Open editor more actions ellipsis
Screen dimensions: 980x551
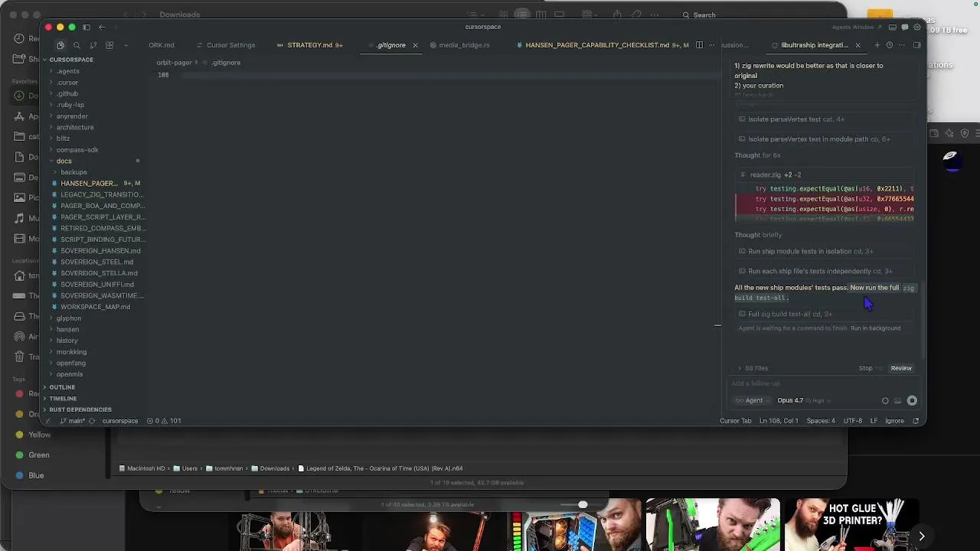pyautogui.click(x=711, y=45)
